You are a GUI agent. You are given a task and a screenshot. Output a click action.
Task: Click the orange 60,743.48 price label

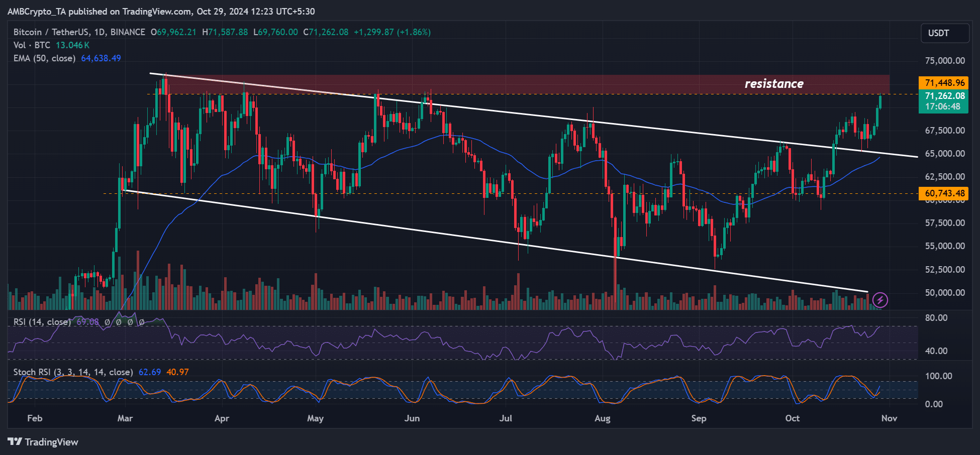tap(944, 193)
